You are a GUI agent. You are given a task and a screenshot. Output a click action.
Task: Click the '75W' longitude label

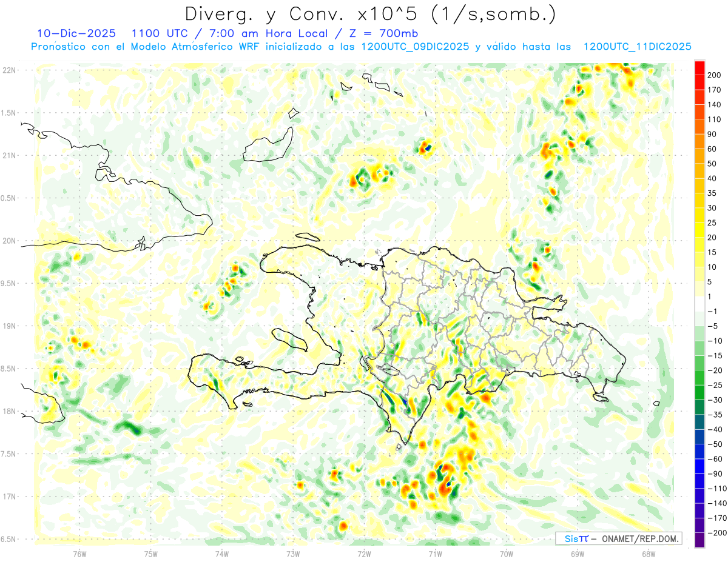151,554
